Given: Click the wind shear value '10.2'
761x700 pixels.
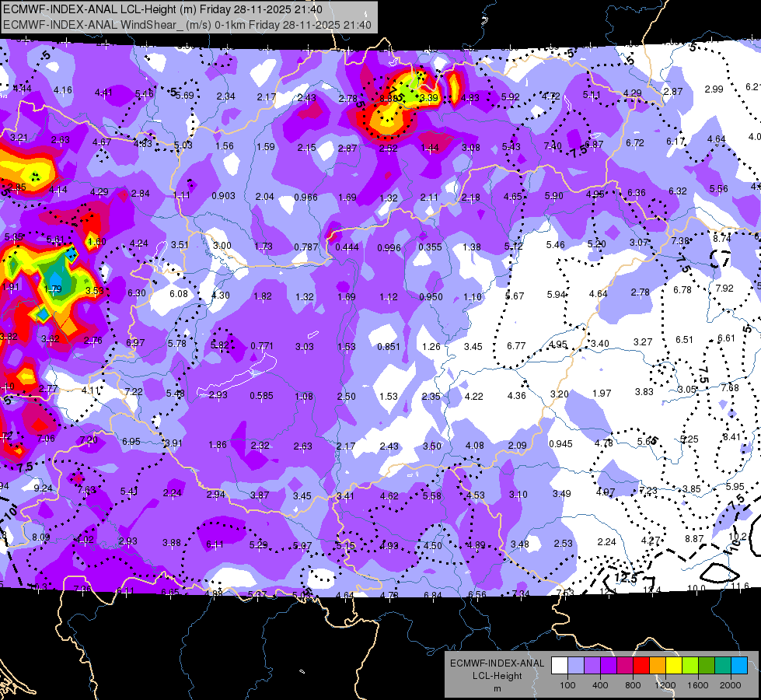Looking at the screenshot, I should click(737, 537).
